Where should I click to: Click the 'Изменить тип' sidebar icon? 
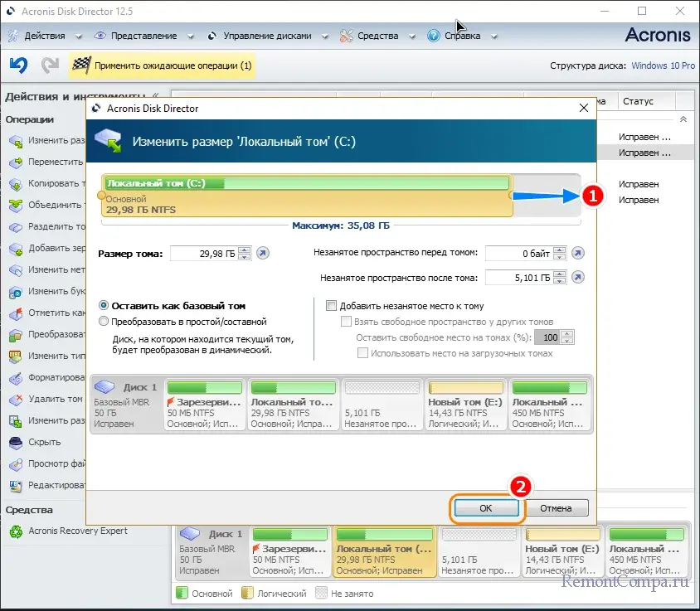tap(16, 356)
